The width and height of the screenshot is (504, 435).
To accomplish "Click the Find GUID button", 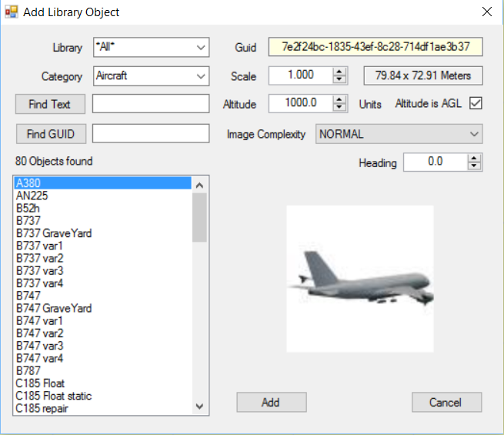I will [50, 133].
